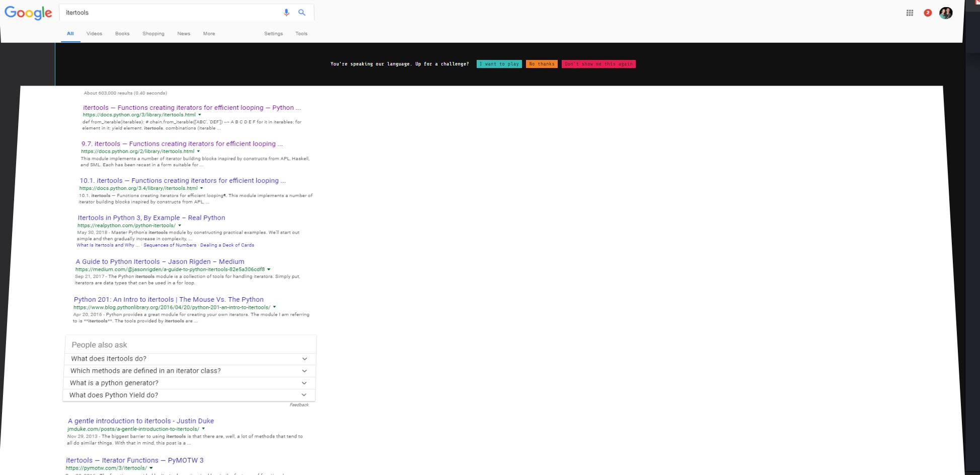Click the Feedback link under People also ask
The image size is (980, 475).
click(x=299, y=405)
